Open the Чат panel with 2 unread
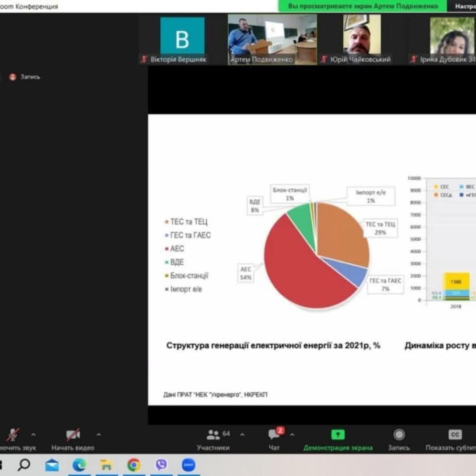This screenshot has width=476, height=476. [274, 435]
